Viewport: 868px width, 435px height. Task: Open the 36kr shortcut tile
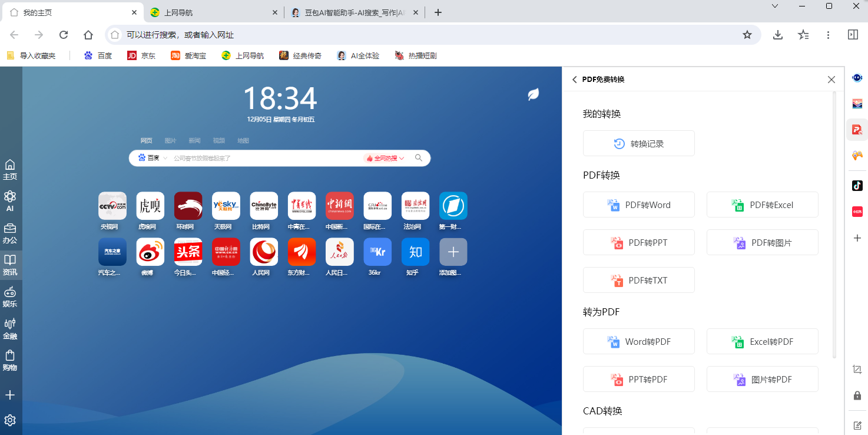click(x=377, y=252)
